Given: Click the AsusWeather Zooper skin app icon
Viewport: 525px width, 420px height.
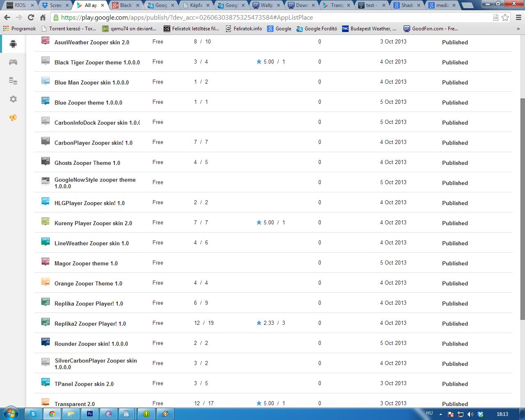Looking at the screenshot, I should click(x=46, y=40).
